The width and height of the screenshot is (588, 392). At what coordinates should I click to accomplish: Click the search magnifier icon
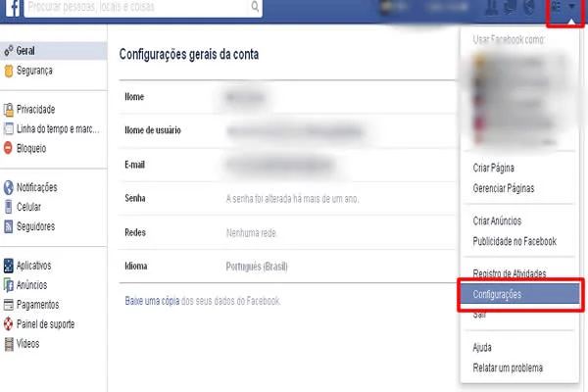pyautogui.click(x=255, y=7)
